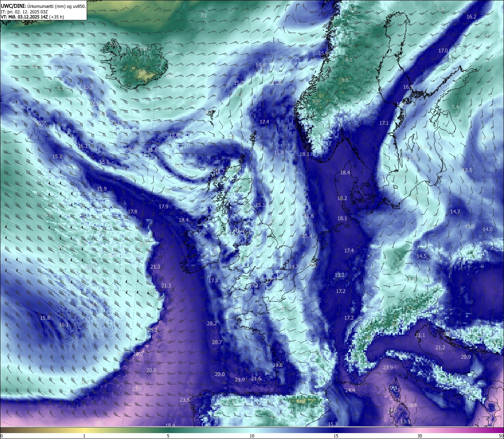
Task: Click the 20.2 value label
Action: click(x=212, y=324)
